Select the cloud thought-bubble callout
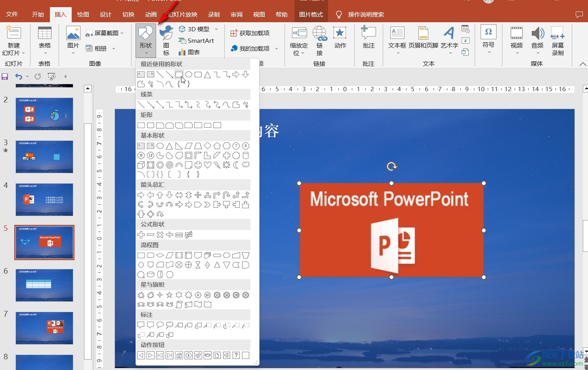Viewport: 588px width, 370px height. 170,325
